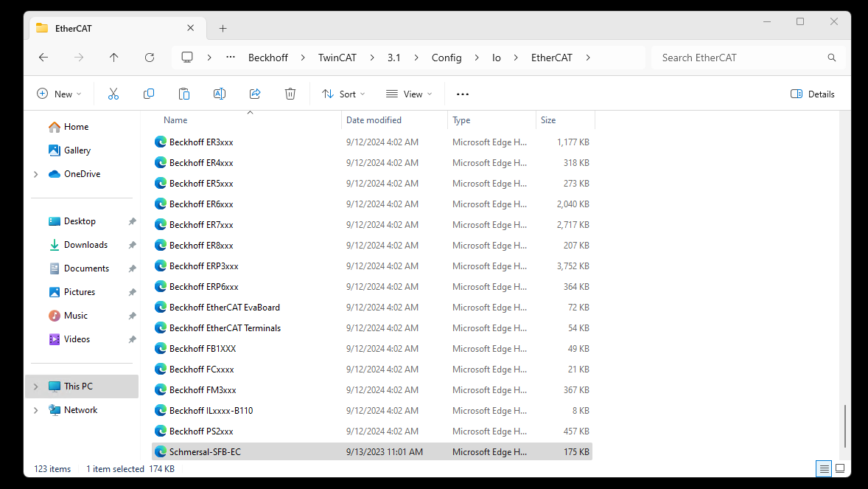Go back with the left arrow
This screenshot has height=489, width=868.
pos(43,58)
